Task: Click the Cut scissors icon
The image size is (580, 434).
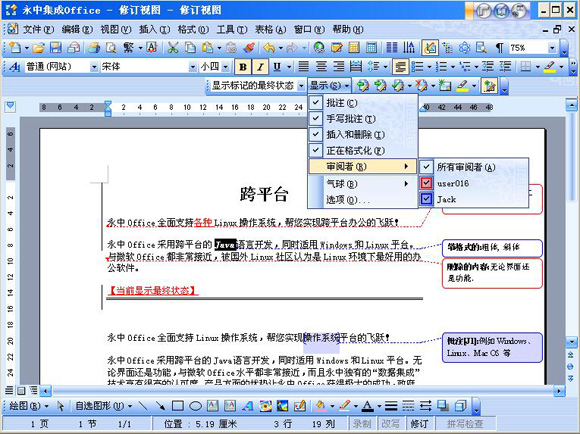Action: coord(173,47)
